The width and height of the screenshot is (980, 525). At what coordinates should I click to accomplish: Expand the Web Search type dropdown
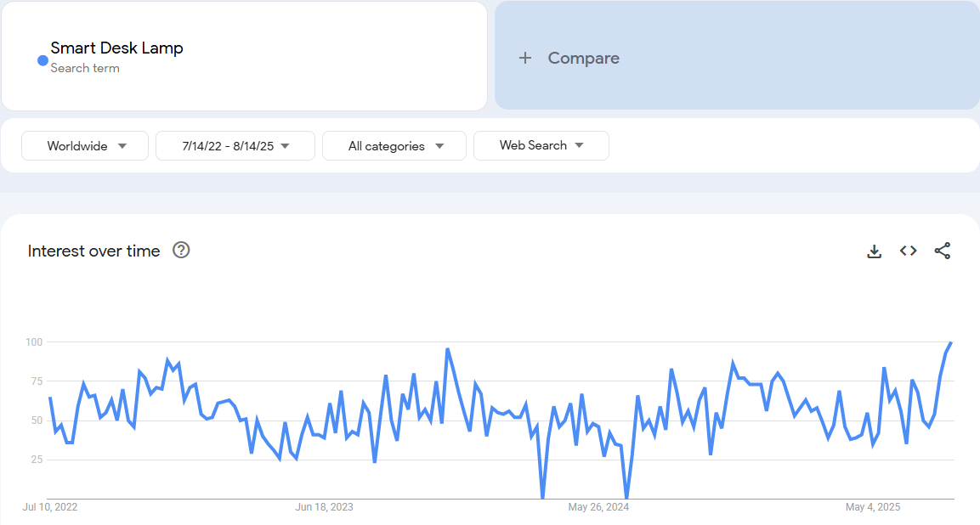point(541,145)
